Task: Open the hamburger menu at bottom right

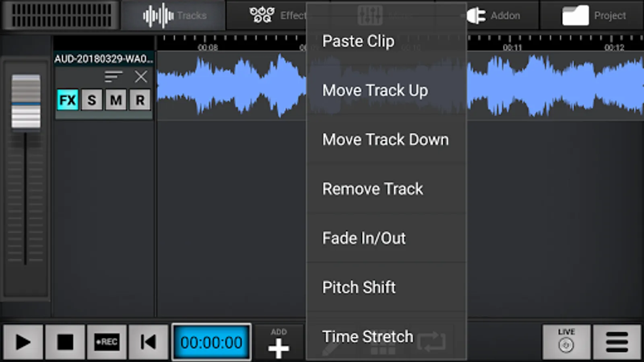Action: (x=617, y=342)
